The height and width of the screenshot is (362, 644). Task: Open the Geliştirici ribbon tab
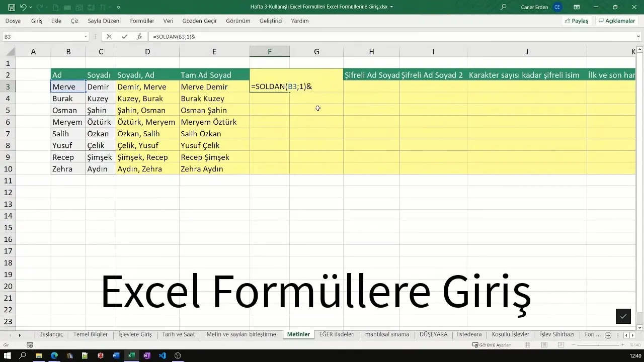271,21
